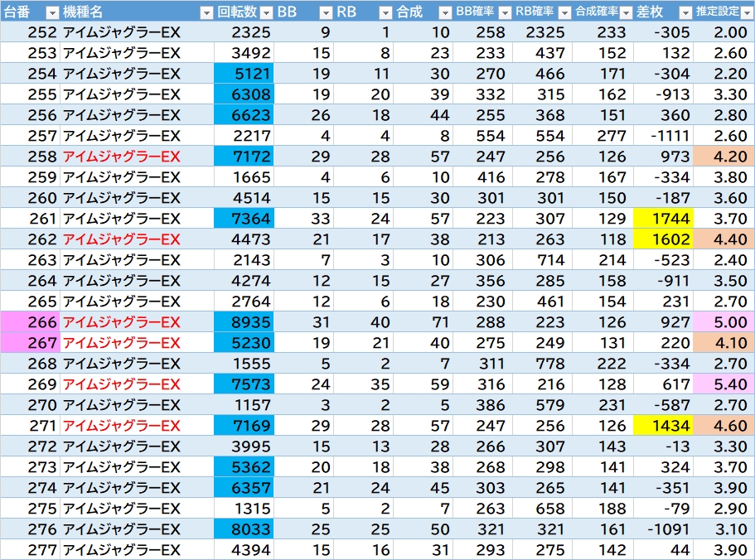The image size is (755, 560).
Task: Select the 台番 265 cell
Action: [30, 302]
